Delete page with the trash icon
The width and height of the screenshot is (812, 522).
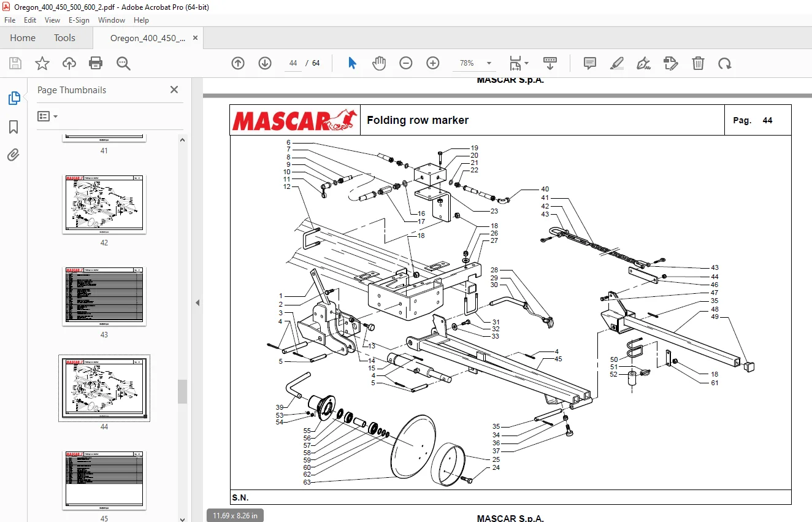(698, 63)
